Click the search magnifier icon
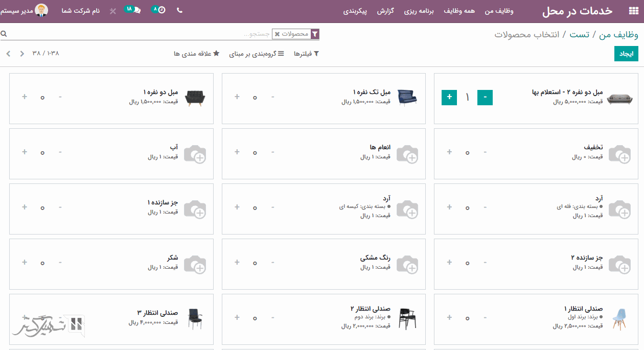This screenshot has width=644, height=350. coord(4,34)
